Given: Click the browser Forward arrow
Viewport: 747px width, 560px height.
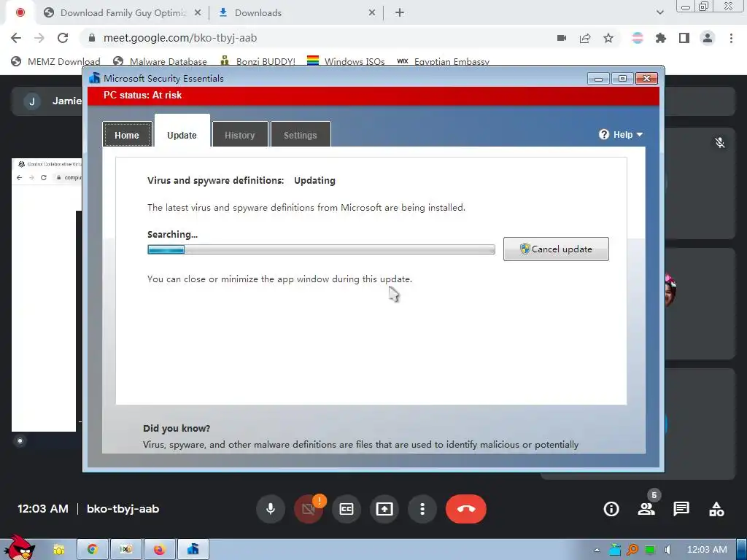Looking at the screenshot, I should click(39, 38).
